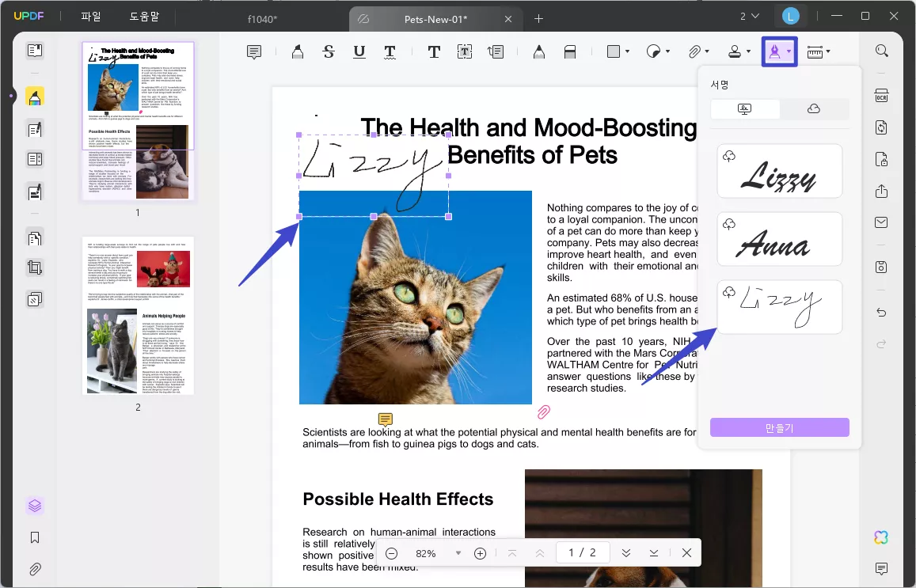Viewport: 916px width, 588px height.
Task: Switch to cloud signatures tab
Action: point(814,109)
